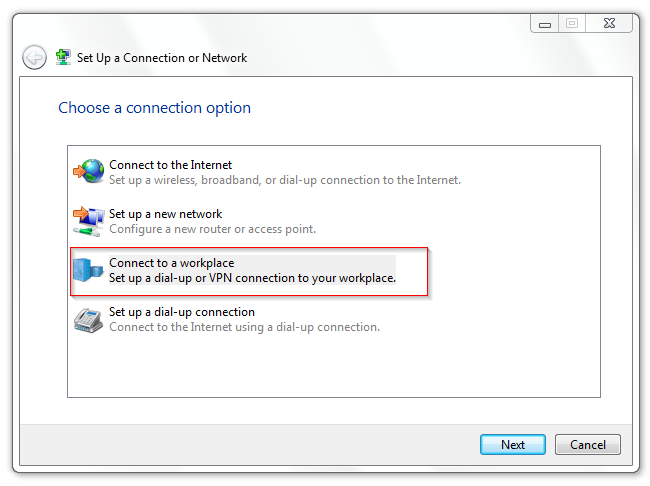Cancel the connection setup wizard
Screen dimensions: 650x486
588,445
